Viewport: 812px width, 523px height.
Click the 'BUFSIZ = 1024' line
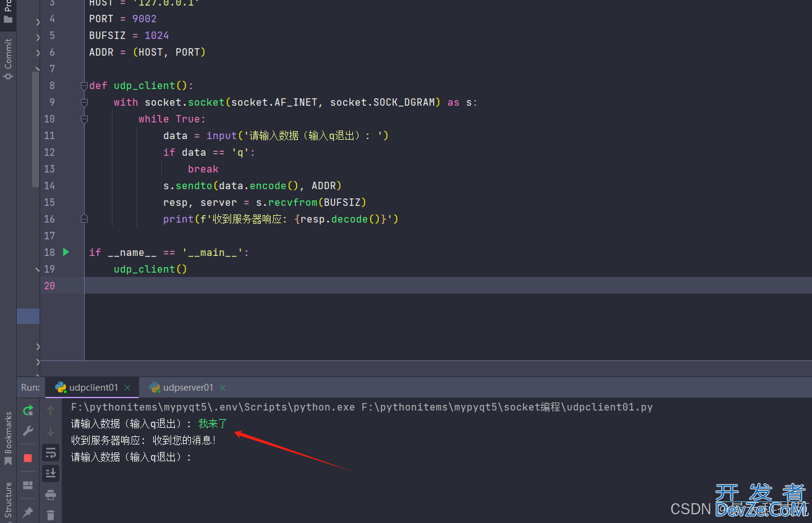[129, 35]
